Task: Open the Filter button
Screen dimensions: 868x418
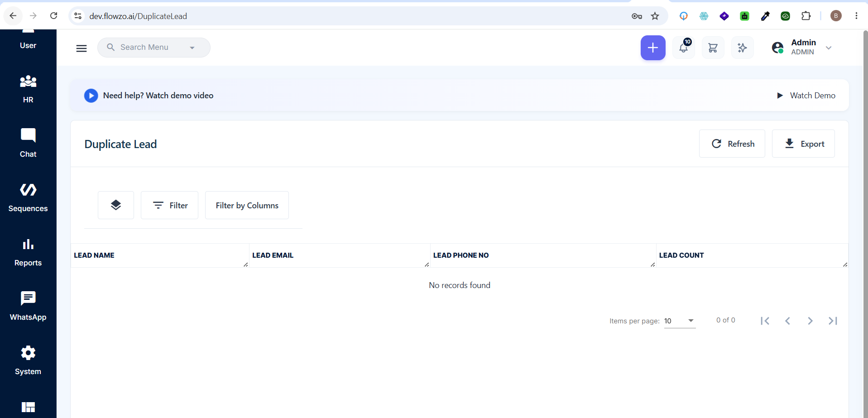Action: click(x=169, y=205)
